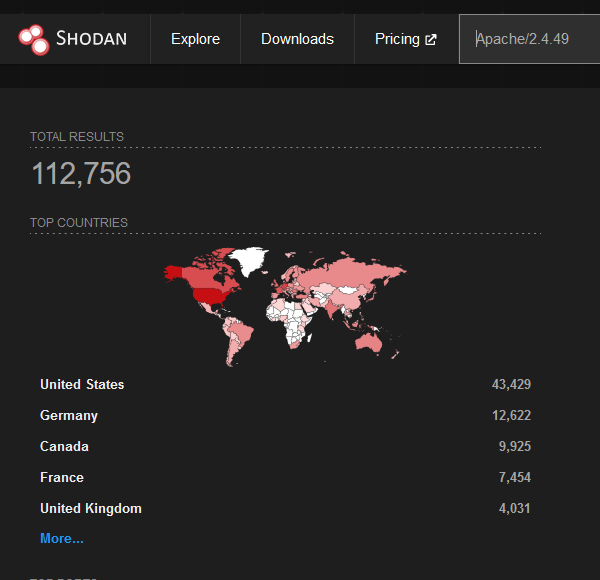Open the Pricing page

coord(397,39)
